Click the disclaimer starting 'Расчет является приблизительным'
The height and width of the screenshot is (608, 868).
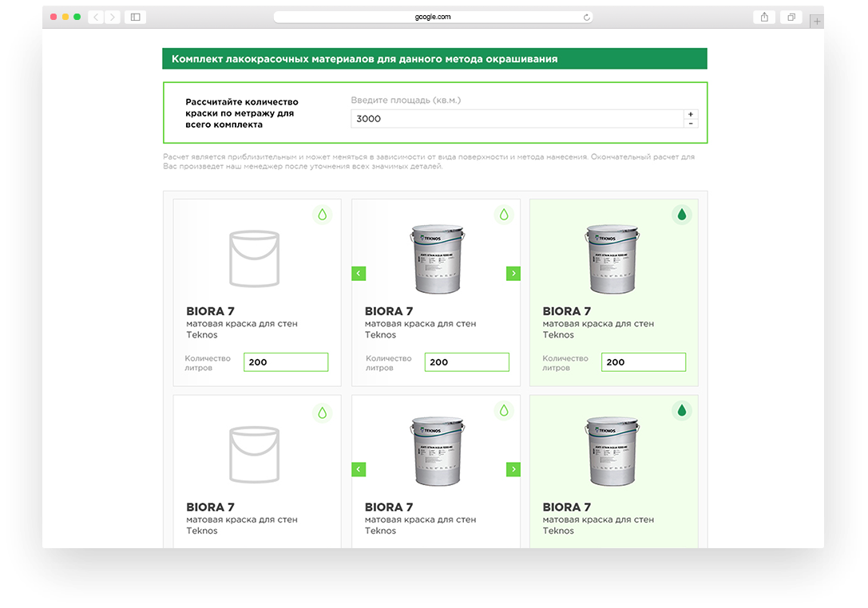[x=429, y=161]
